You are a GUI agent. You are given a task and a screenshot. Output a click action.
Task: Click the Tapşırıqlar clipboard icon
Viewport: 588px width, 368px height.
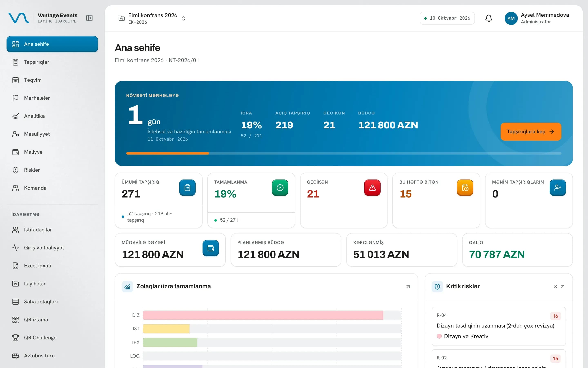click(x=16, y=62)
